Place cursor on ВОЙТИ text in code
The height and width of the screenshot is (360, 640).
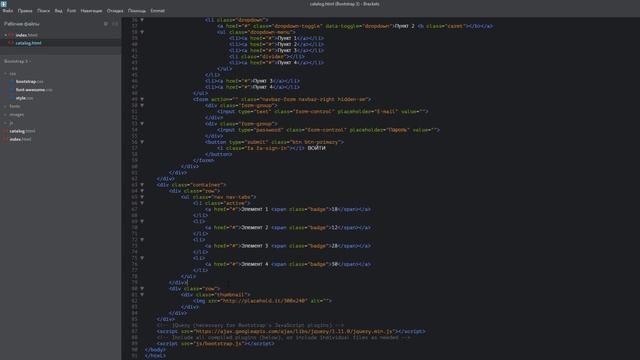click(316, 148)
